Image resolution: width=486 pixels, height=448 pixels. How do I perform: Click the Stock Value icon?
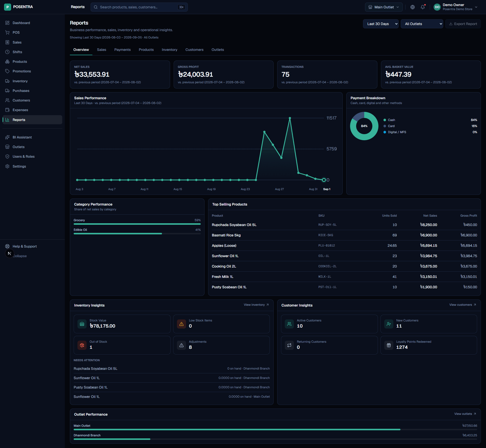(82, 324)
